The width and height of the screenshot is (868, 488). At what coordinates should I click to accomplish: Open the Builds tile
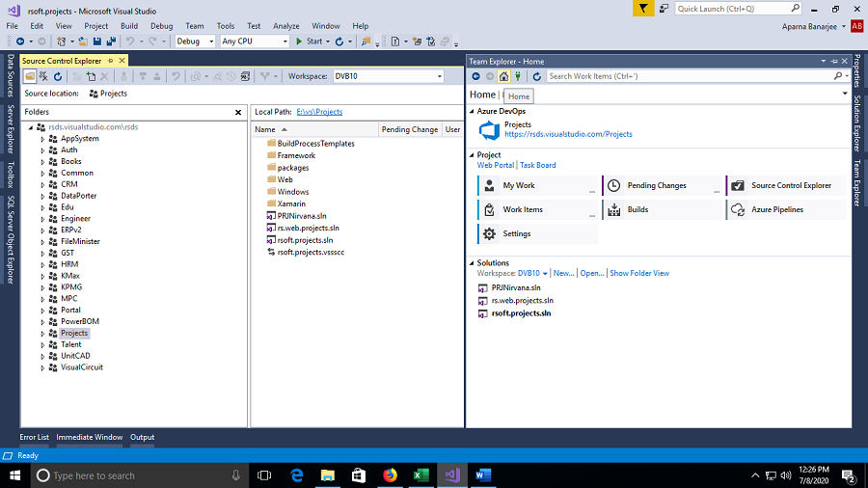tap(662, 209)
